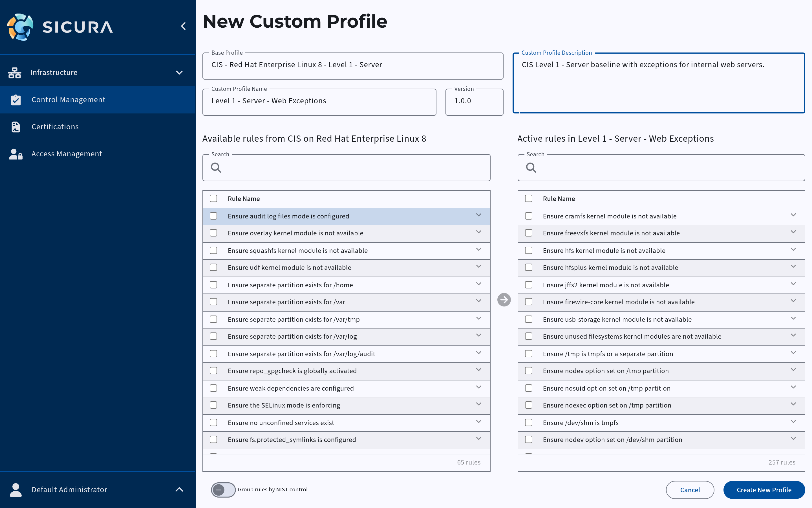Expand the Infrastructure menu
812x508 pixels.
(x=98, y=73)
